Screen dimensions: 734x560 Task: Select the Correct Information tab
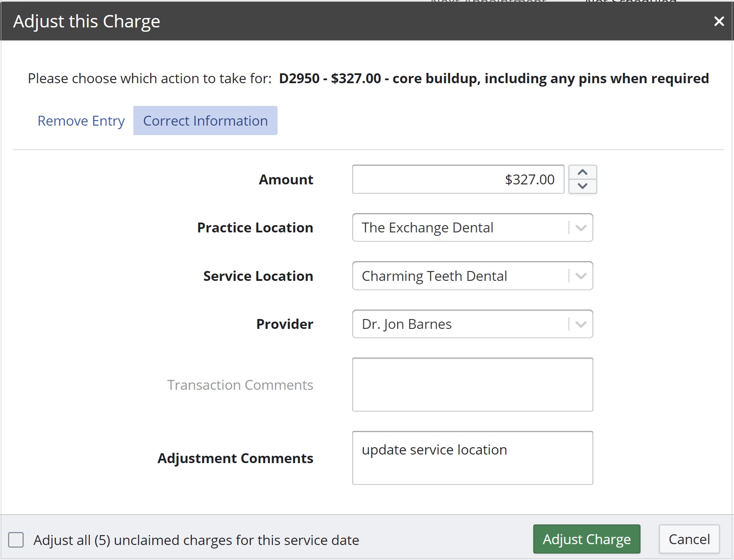tap(205, 120)
